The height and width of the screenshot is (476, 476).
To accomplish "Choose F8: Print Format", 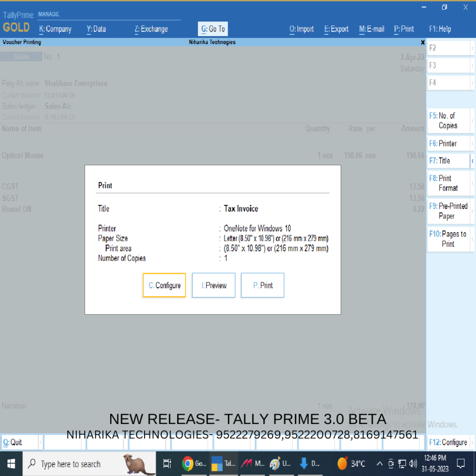I will tap(449, 183).
